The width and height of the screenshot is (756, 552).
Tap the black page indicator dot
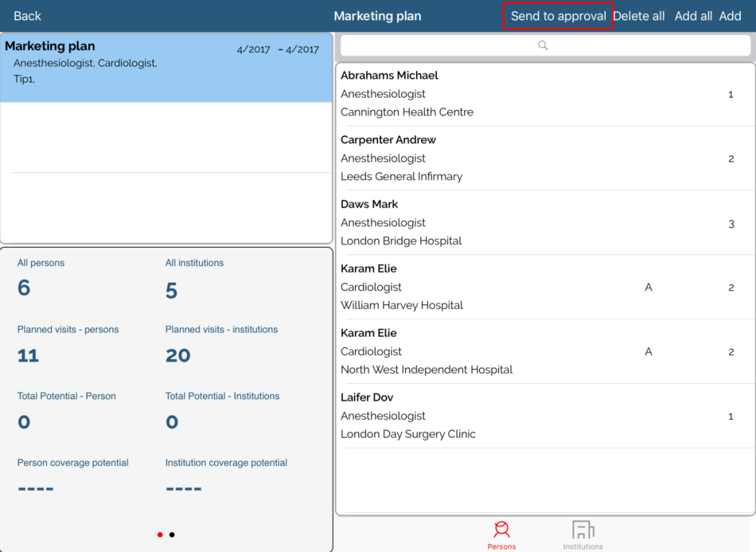172,535
